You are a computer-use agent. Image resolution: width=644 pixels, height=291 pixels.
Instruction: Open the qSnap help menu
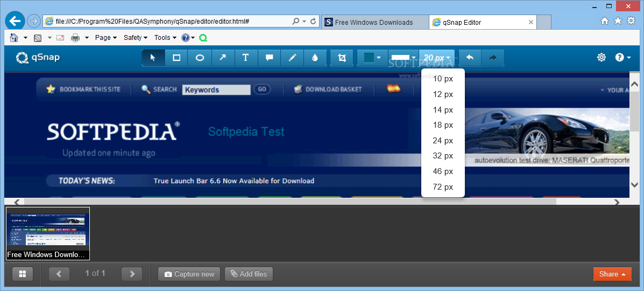[622, 57]
